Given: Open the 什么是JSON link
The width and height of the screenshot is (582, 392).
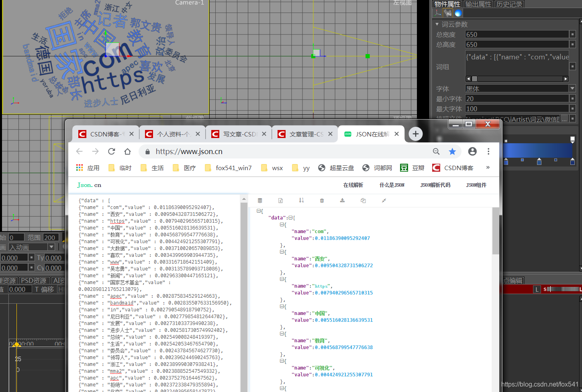Looking at the screenshot, I should pyautogui.click(x=392, y=185).
